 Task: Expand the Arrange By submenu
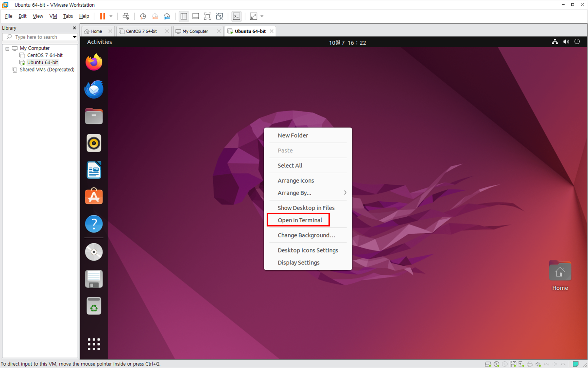click(308, 193)
